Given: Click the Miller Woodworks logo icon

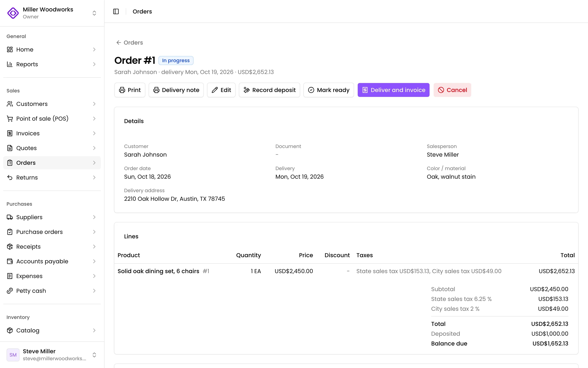Looking at the screenshot, I should tap(13, 13).
